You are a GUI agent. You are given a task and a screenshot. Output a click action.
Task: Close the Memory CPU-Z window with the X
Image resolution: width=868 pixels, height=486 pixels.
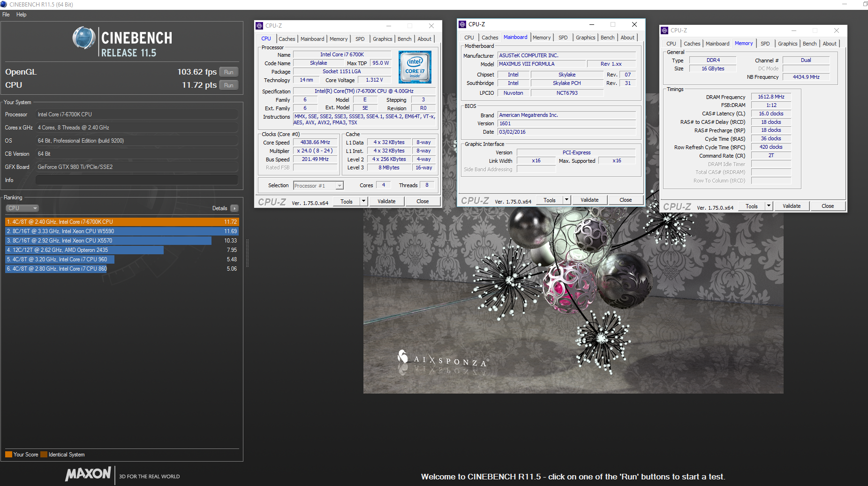(x=837, y=30)
